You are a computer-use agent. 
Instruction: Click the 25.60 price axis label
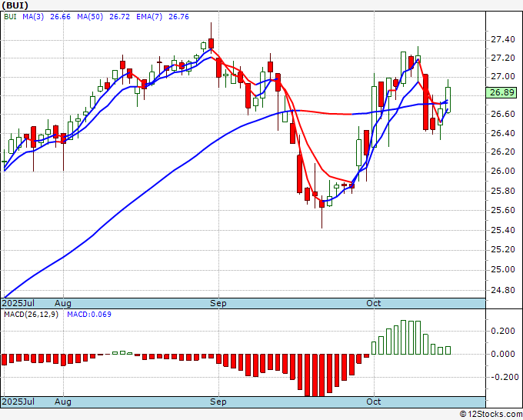pyautogui.click(x=503, y=210)
